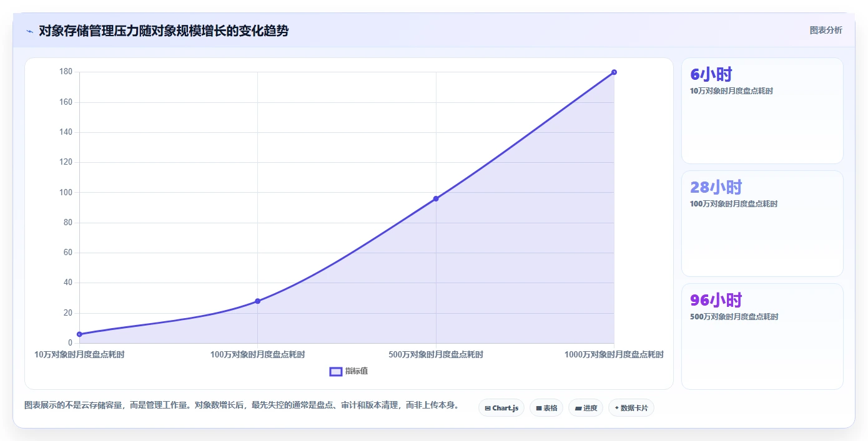Click the y-axis value 100
The height and width of the screenshot is (441, 868).
(x=66, y=192)
